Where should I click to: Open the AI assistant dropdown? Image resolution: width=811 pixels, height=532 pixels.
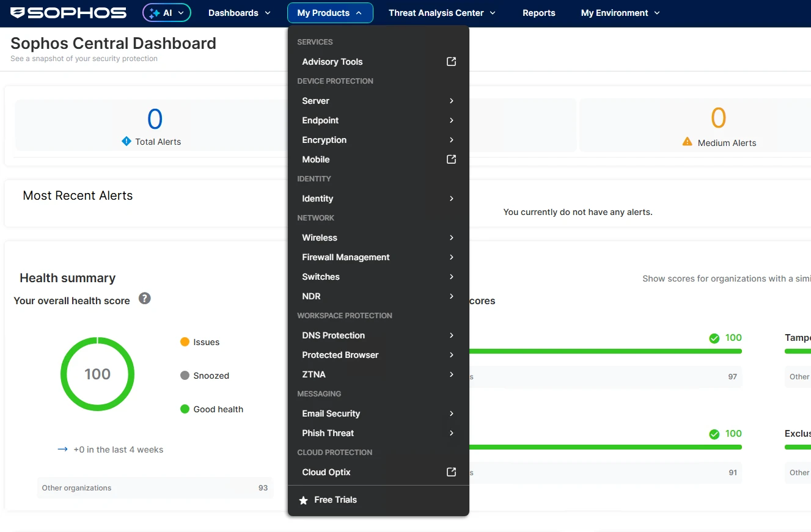167,13
